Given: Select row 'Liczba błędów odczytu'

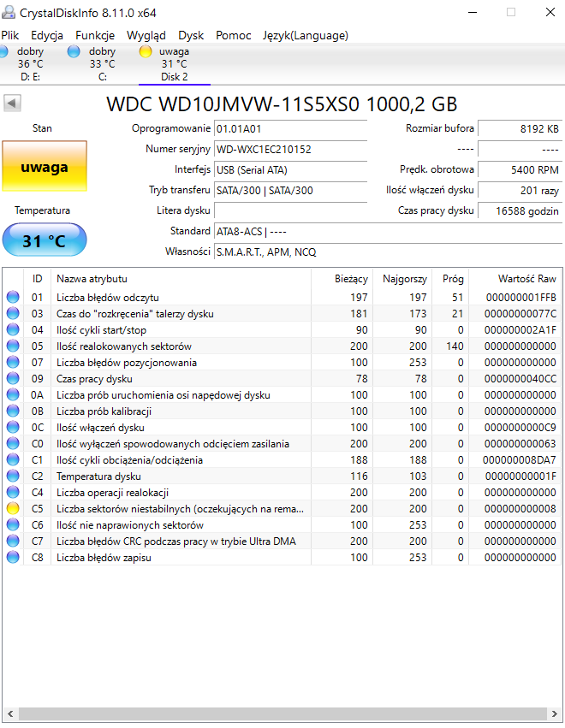Looking at the screenshot, I should tap(282, 297).
